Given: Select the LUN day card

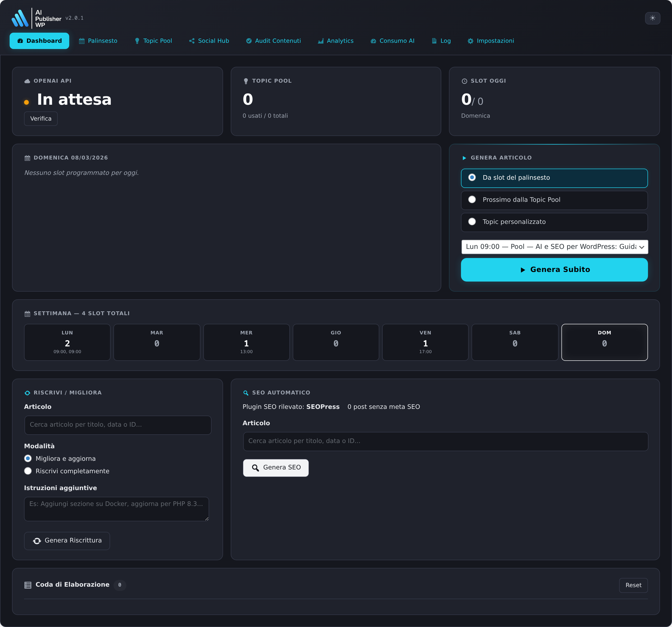Looking at the screenshot, I should pyautogui.click(x=67, y=342).
